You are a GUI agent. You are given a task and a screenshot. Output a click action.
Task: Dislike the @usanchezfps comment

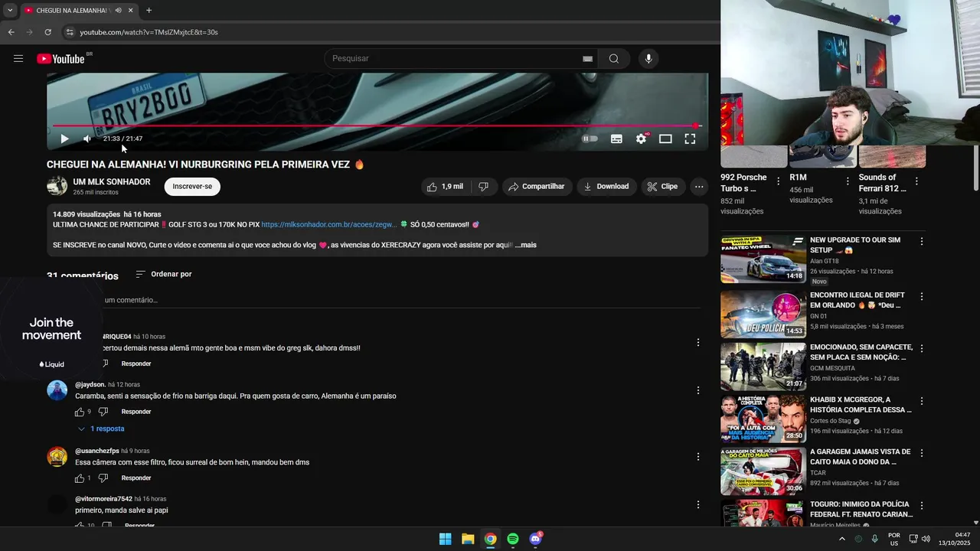[x=103, y=478]
